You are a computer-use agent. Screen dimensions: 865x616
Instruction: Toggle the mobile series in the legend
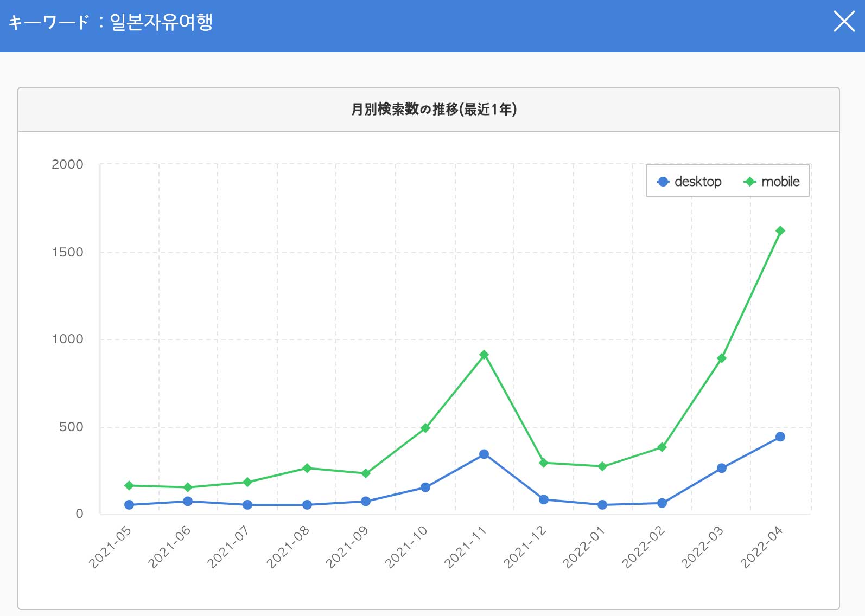click(772, 182)
